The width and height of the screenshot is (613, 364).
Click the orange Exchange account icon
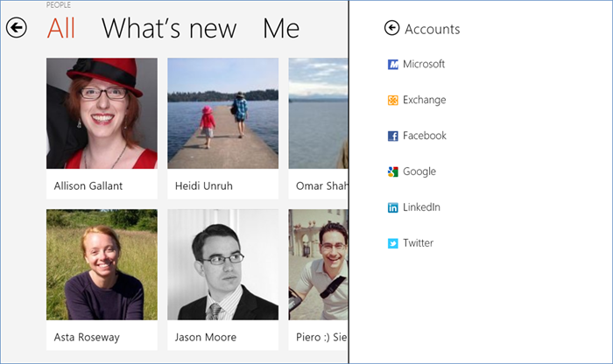[392, 100]
